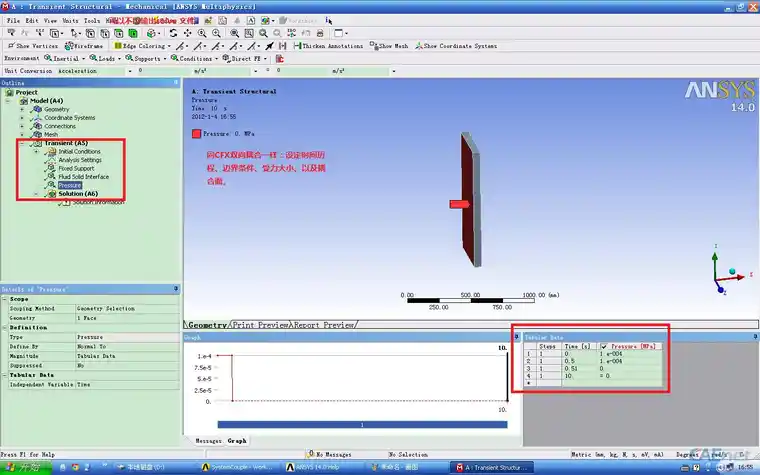Switch to the Messages tab
This screenshot has width=760, height=475.
[x=208, y=441]
